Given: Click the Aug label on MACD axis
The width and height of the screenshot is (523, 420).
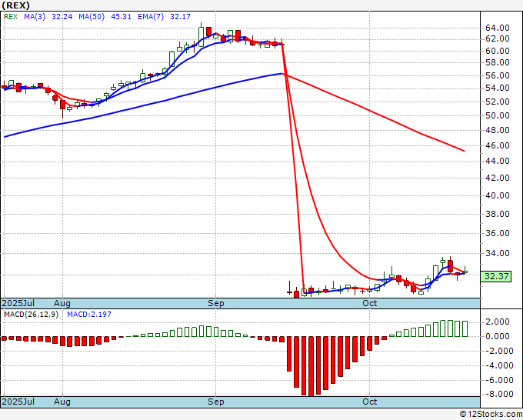Looking at the screenshot, I should click(62, 402).
